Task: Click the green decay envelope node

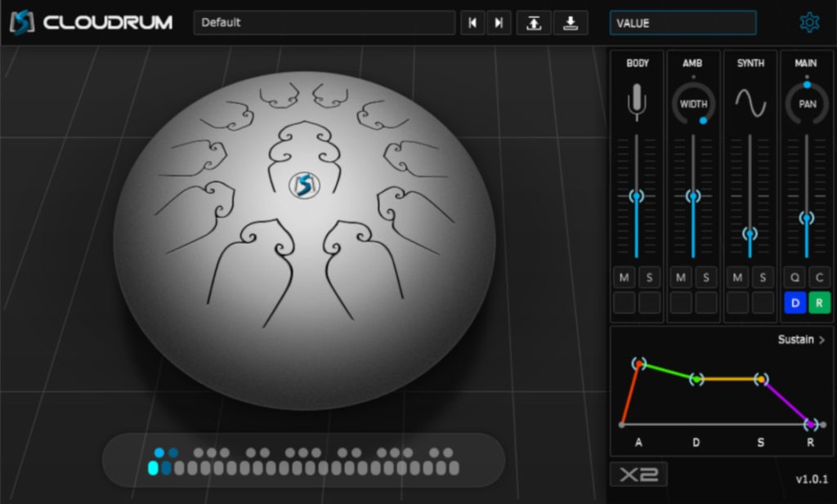Action: tap(696, 379)
